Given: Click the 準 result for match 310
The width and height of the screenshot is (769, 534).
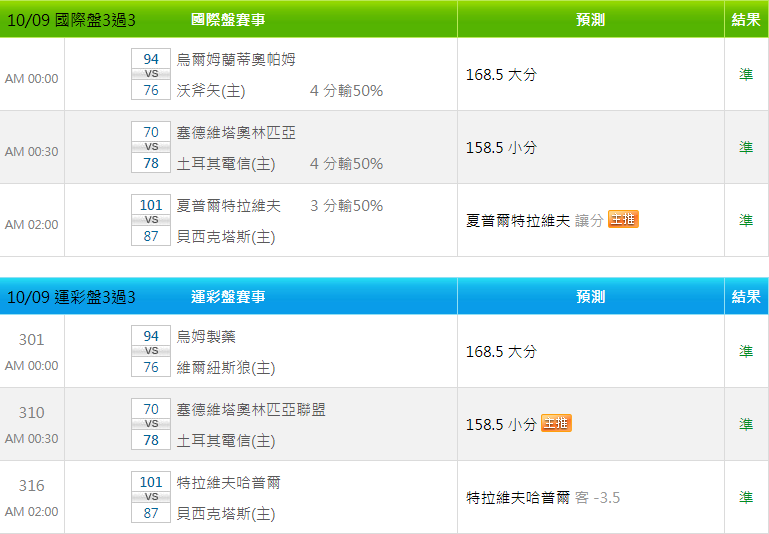Looking at the screenshot, I should (x=746, y=424).
